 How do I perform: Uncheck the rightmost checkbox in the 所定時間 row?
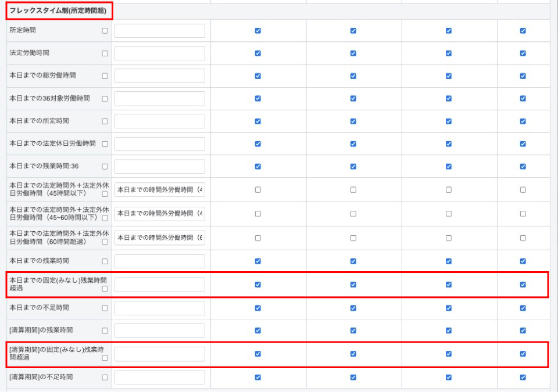523,31
